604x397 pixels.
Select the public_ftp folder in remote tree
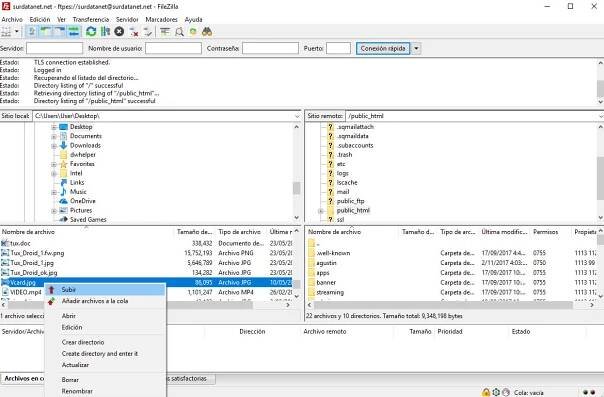pyautogui.click(x=350, y=201)
